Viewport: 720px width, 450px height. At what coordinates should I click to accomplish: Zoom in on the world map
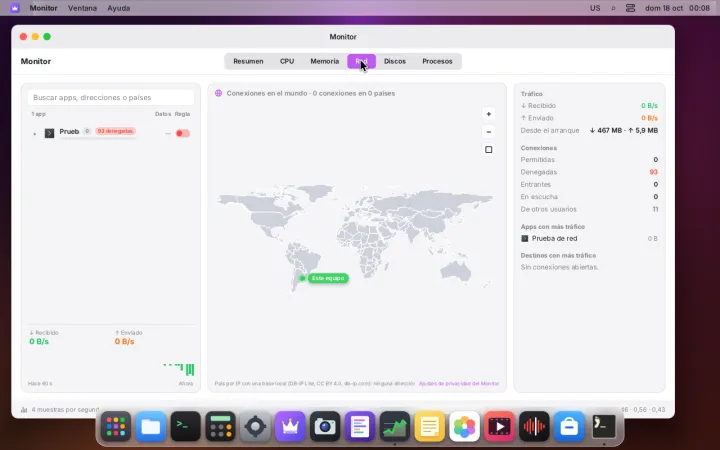[489, 114]
